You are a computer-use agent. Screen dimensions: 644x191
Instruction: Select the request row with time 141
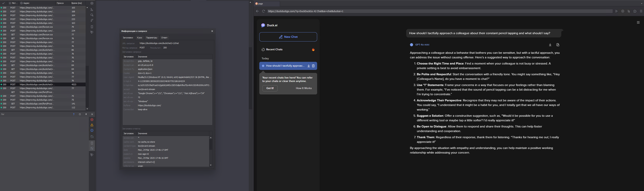(43, 104)
